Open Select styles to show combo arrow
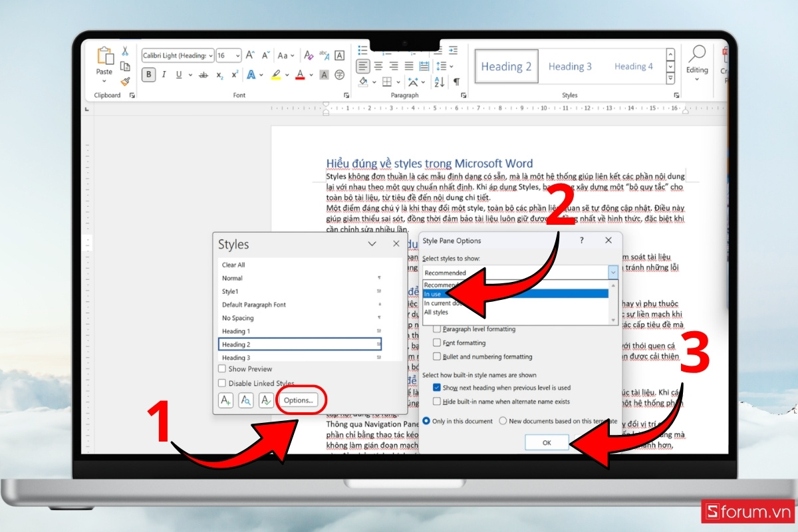The image size is (798, 532). (612, 272)
